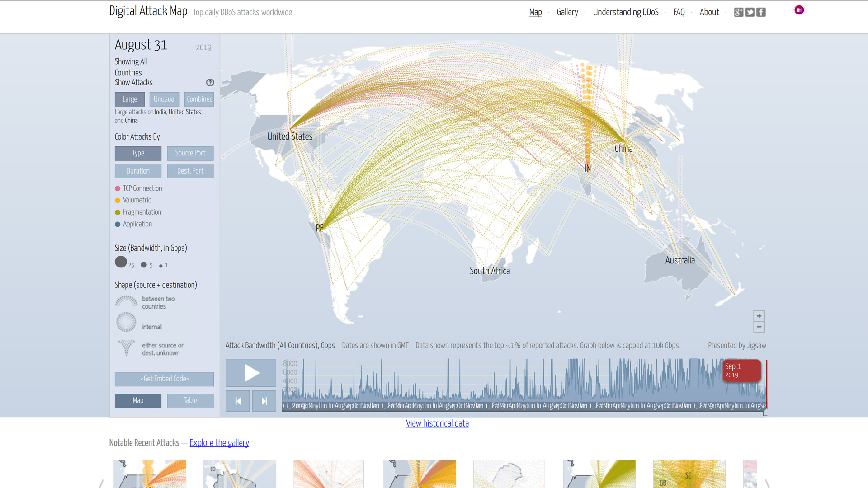Click the IN India map label
This screenshot has width=868, height=488.
pos(588,169)
